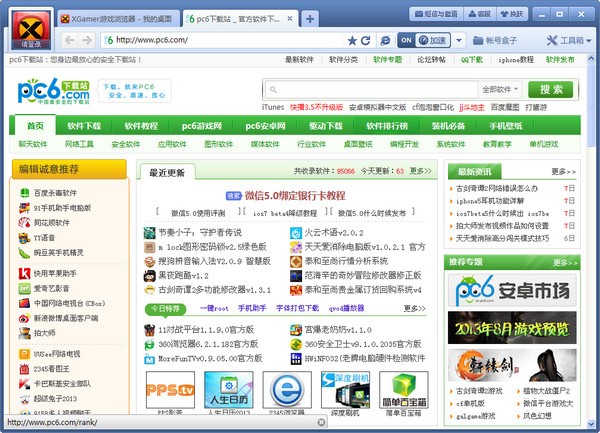
Task: Open 聊天软件 subcategory link
Action: pyautogui.click(x=33, y=144)
